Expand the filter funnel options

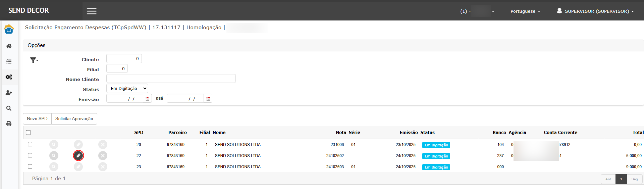tap(34, 60)
